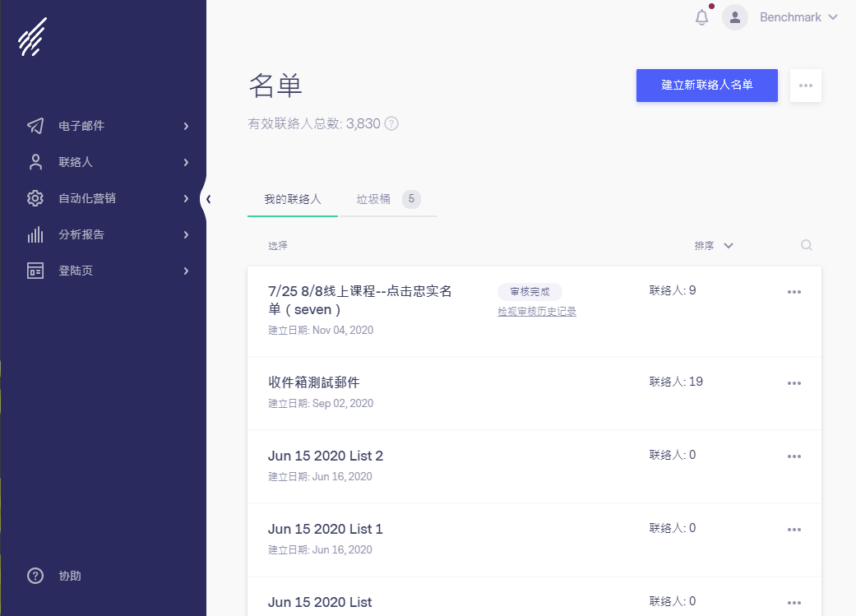
Task: Open list Jun 15 2020 List 2
Action: coord(326,456)
